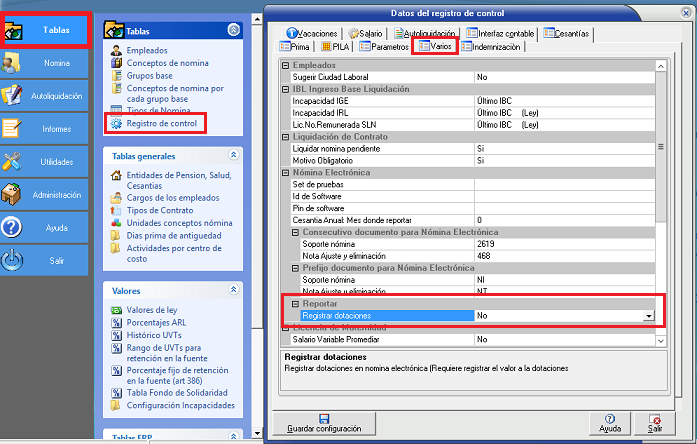Viewport: 697px width, 444px height.
Task: Click the Salir power icon in sidebar
Action: pos(13,260)
